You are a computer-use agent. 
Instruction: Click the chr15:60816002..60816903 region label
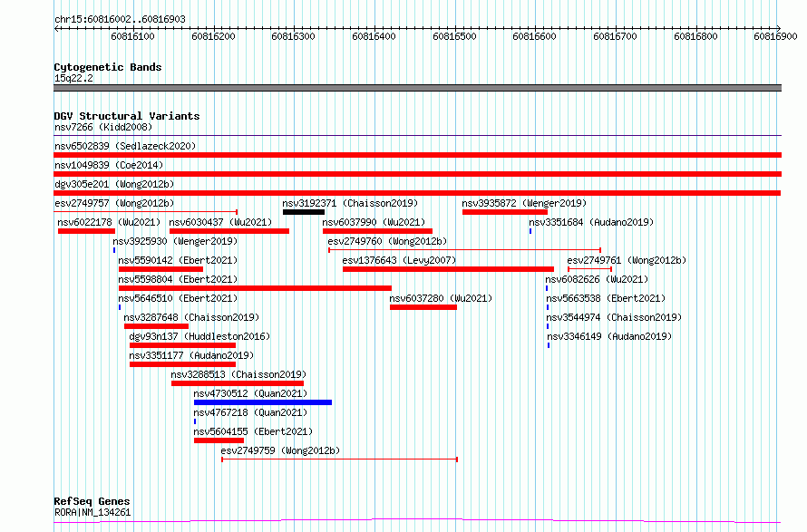coord(120,20)
